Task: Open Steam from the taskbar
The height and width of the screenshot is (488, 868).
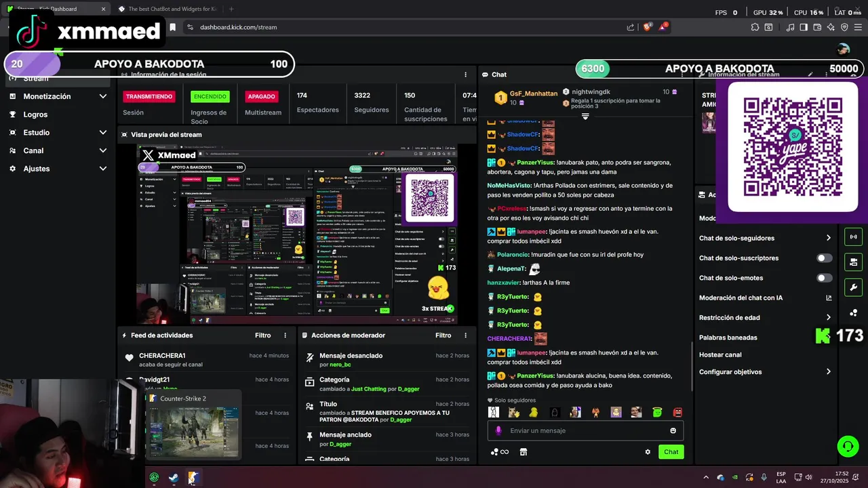Action: (x=174, y=478)
